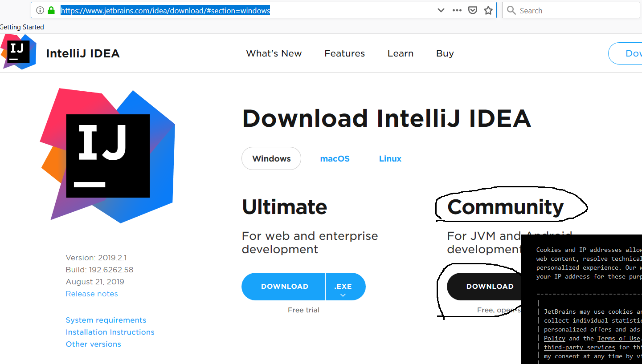Click the Build: 192.6262.58 text
This screenshot has width=642, height=364.
(x=99, y=270)
